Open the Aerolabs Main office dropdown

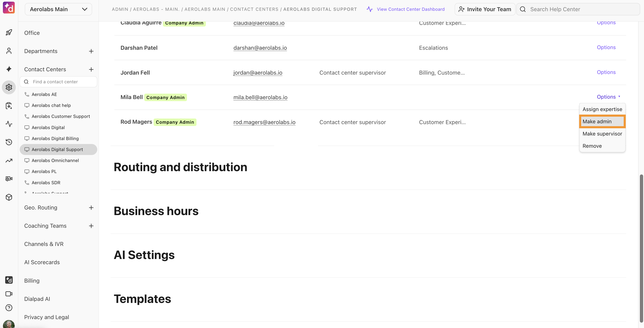point(58,9)
